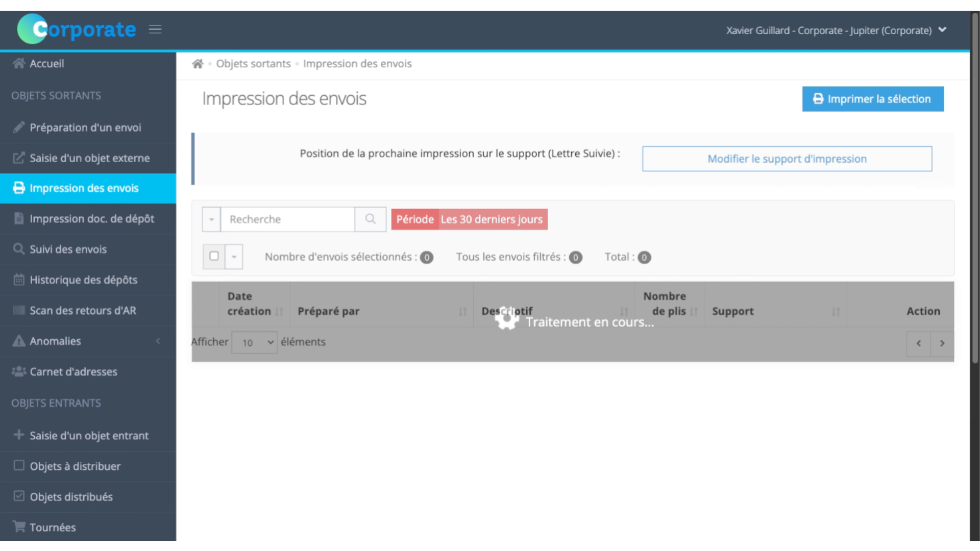Viewport: 980px width, 551px height.
Task: Go to previous page arrow
Action: pyautogui.click(x=919, y=343)
